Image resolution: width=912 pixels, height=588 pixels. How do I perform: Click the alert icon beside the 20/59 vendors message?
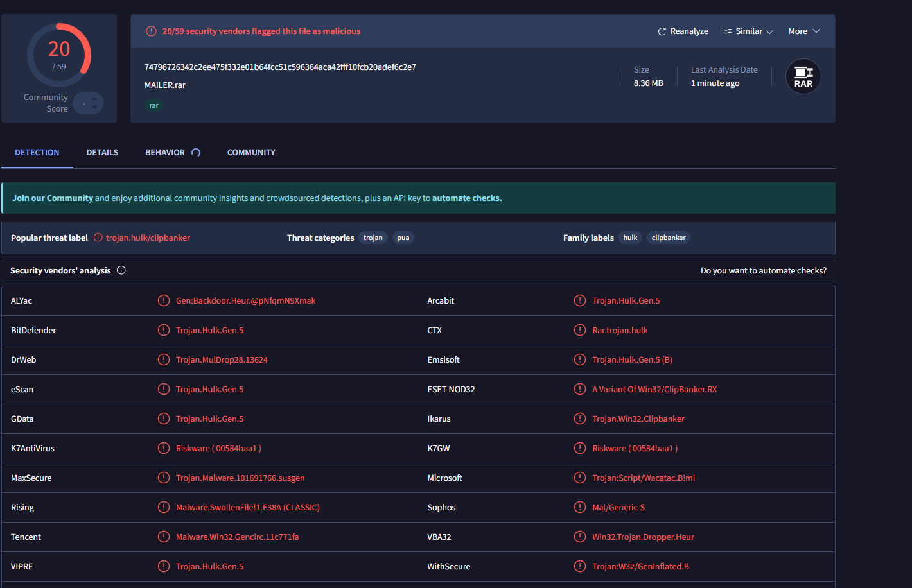point(151,31)
